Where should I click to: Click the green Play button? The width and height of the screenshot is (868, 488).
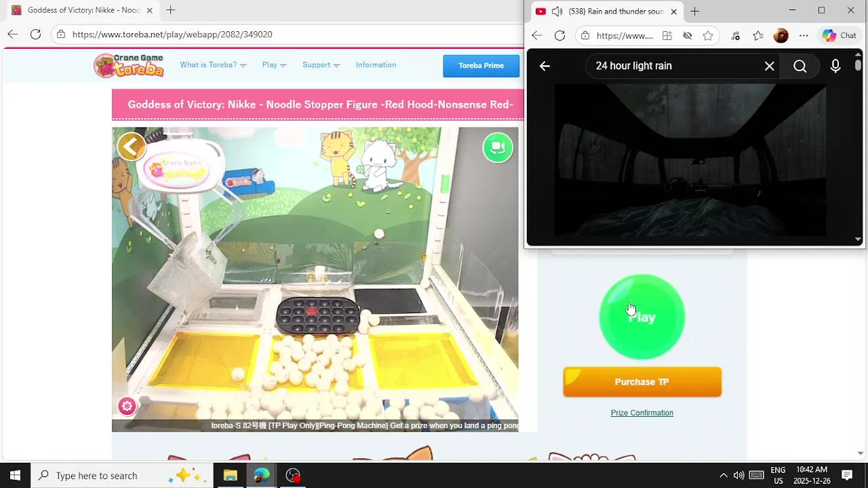tap(642, 317)
